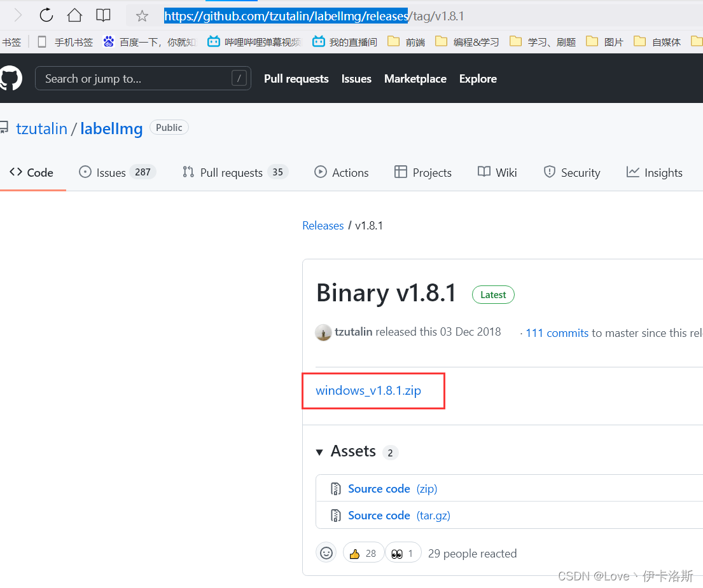Open the 学习、刷题 bookmarks folder
Viewport: 703px width, 588px height.
point(543,42)
